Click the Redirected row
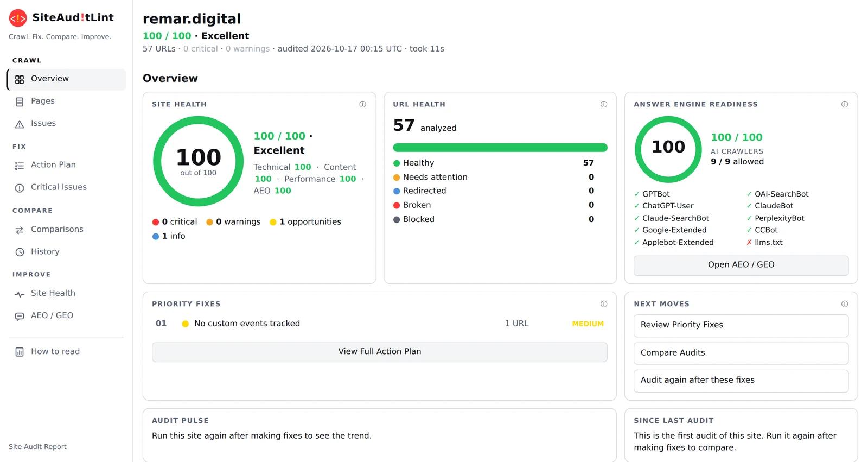 (494, 191)
